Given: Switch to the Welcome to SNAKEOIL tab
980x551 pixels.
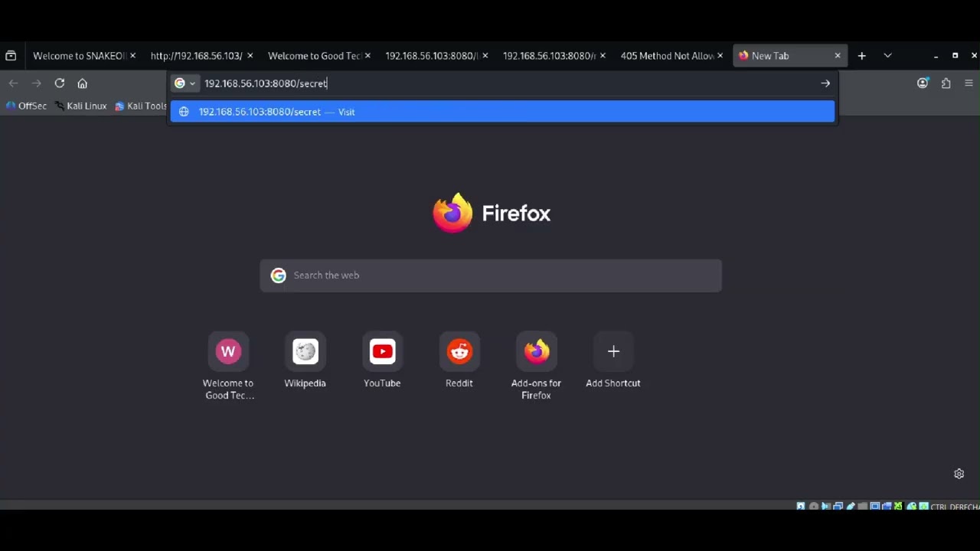Looking at the screenshot, I should tap(79, 56).
